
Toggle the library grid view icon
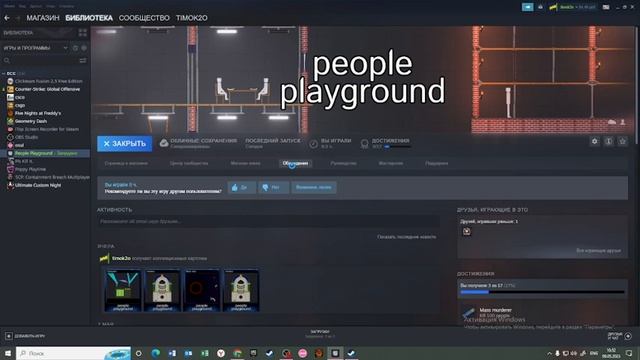[82, 33]
